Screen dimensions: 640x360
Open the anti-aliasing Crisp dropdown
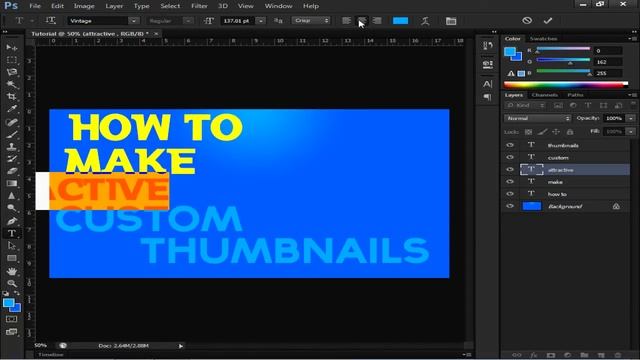pos(311,20)
